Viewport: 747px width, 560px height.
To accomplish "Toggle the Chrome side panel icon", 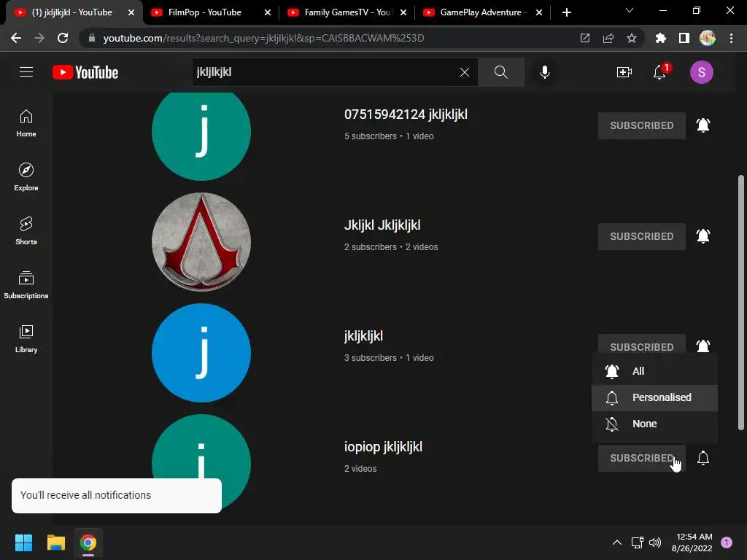I will coord(684,38).
